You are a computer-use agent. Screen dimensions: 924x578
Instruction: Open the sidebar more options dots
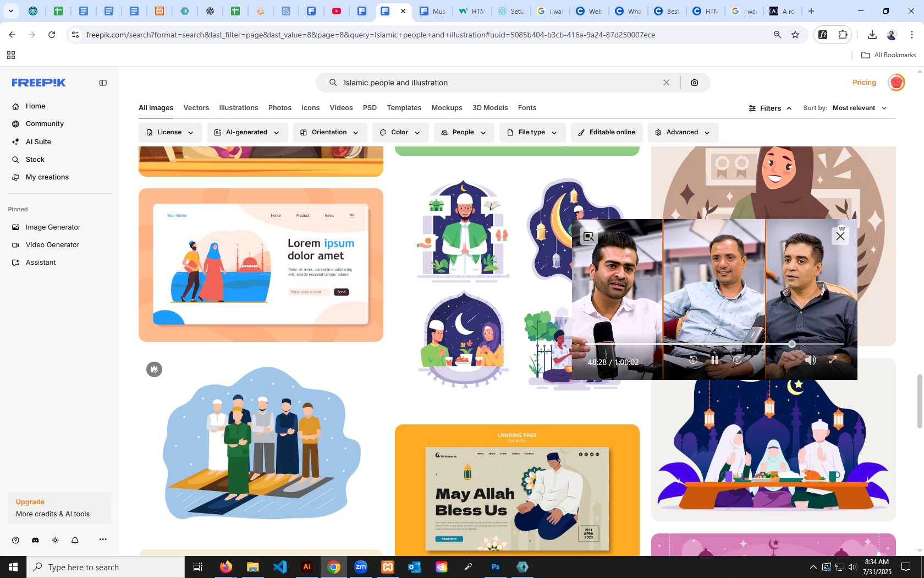point(103,539)
